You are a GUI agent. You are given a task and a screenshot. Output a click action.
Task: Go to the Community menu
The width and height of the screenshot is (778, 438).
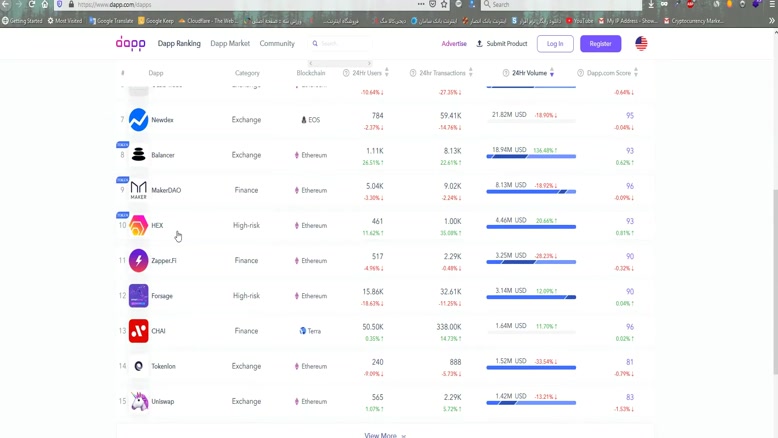(x=277, y=44)
